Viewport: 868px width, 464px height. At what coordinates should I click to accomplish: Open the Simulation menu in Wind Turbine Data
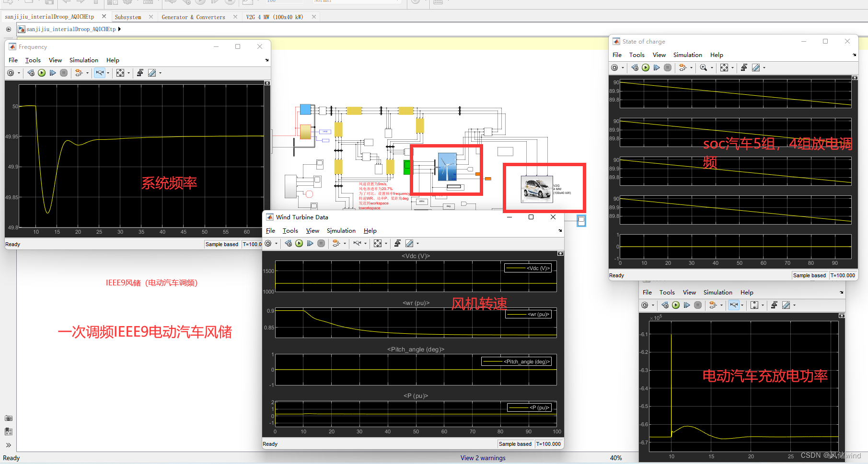pos(341,230)
